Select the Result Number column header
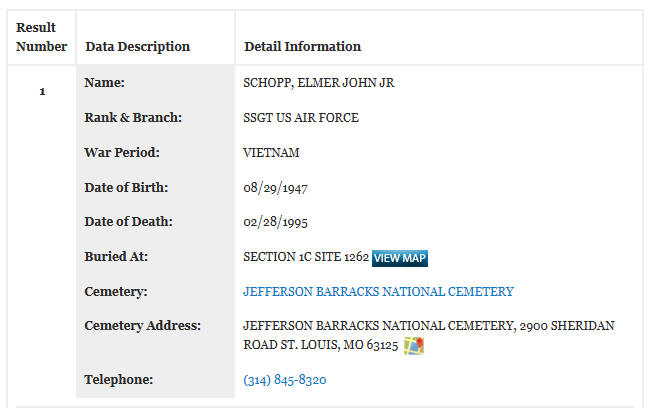 coord(42,37)
